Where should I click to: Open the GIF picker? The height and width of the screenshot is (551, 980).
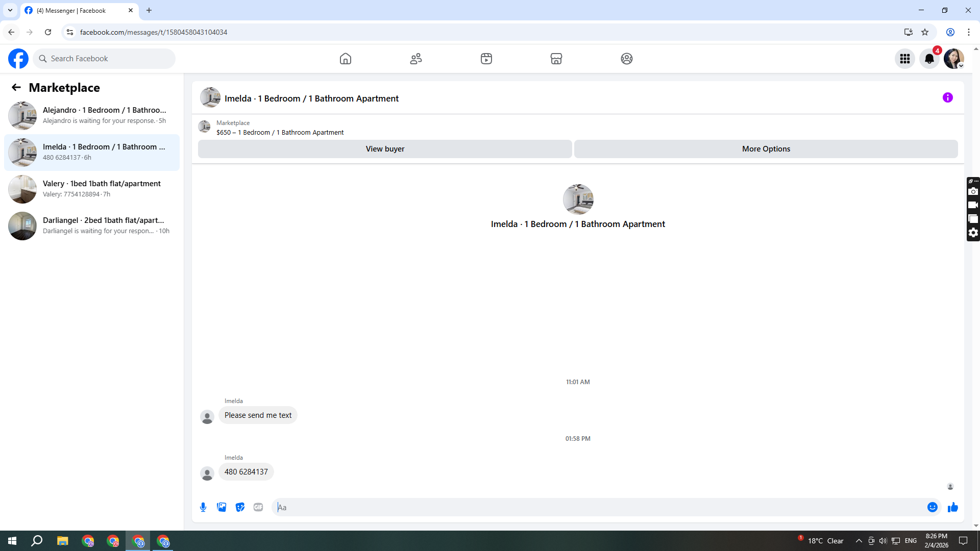tap(258, 507)
